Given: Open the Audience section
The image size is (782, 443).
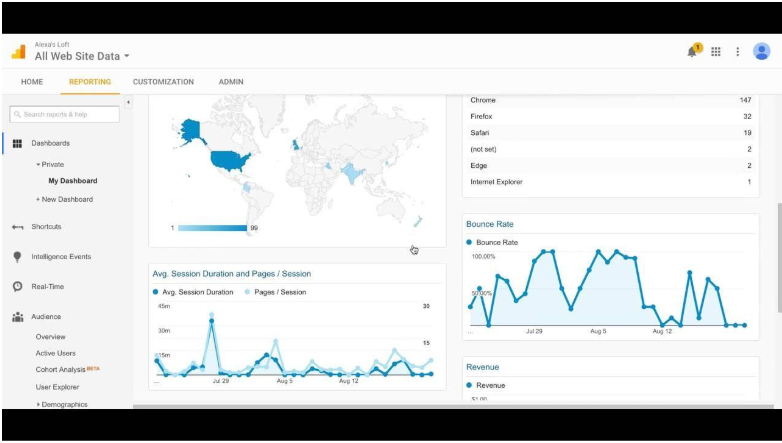Looking at the screenshot, I should pos(46,317).
